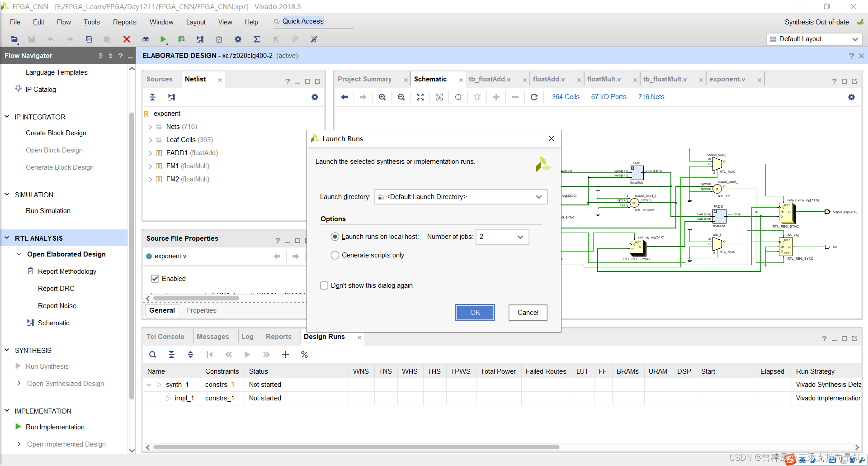The width and height of the screenshot is (868, 466).
Task: Click Netlist panel Collapse All icon
Action: (152, 97)
